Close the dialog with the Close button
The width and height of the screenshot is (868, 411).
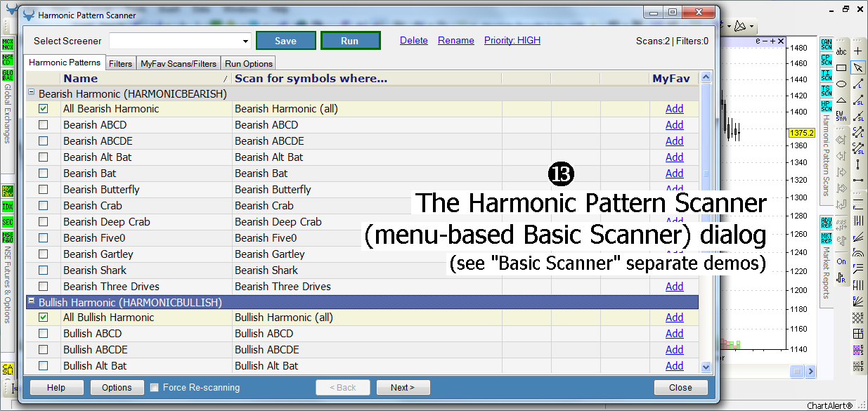680,387
